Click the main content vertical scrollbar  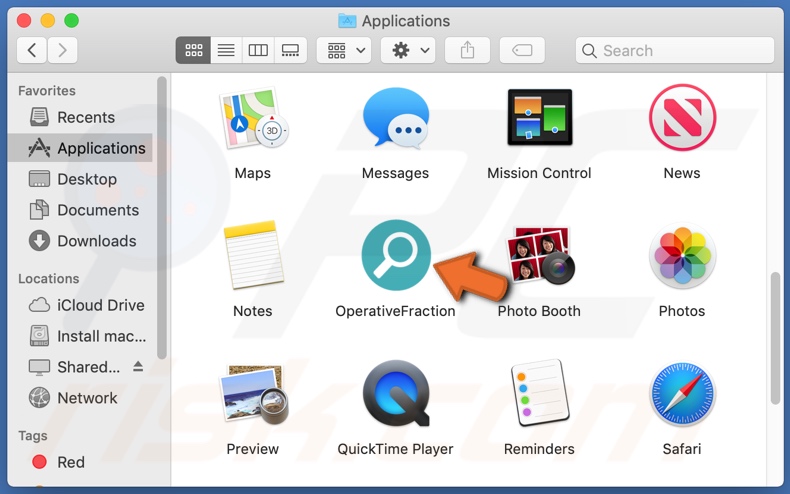pyautogui.click(x=775, y=338)
